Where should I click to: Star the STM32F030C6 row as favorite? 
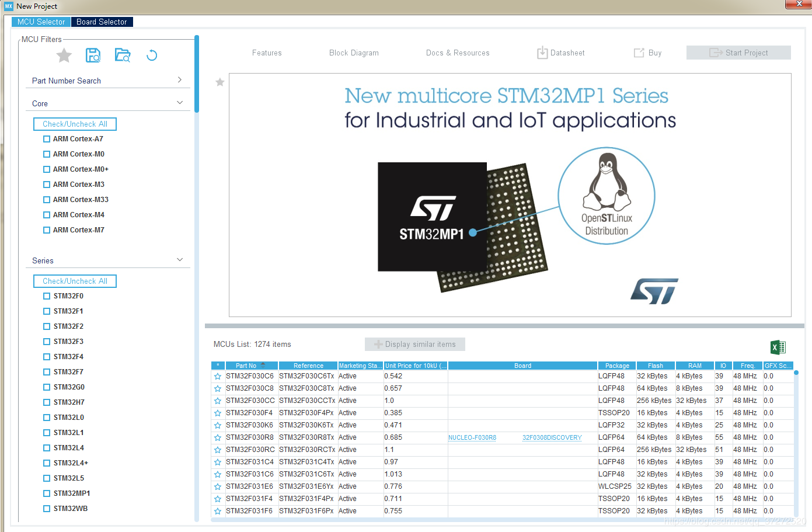coord(218,377)
